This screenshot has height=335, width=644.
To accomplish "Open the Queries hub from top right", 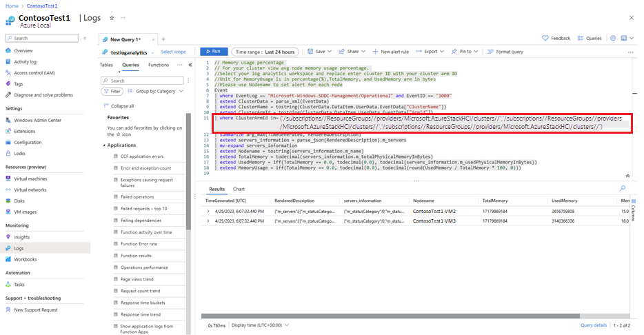I will click(x=590, y=38).
